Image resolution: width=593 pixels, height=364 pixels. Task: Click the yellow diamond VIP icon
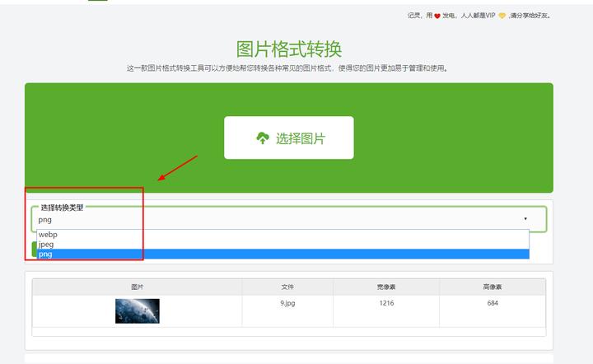(502, 16)
